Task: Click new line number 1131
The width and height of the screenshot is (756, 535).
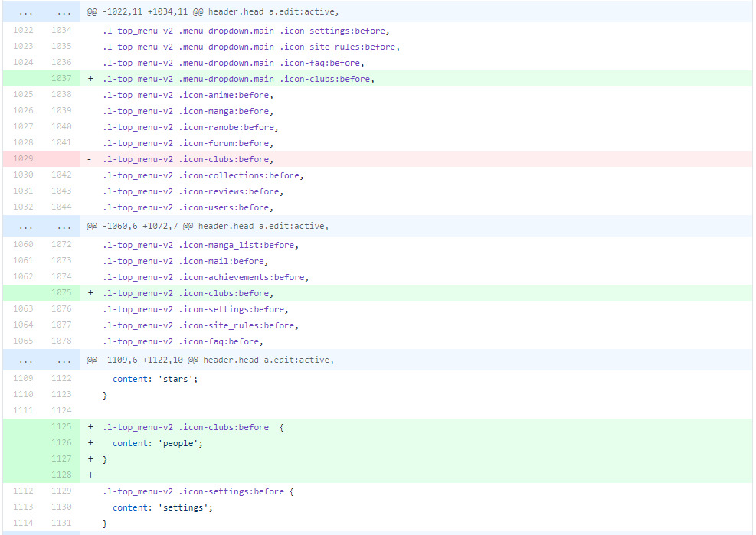Action: click(x=61, y=524)
